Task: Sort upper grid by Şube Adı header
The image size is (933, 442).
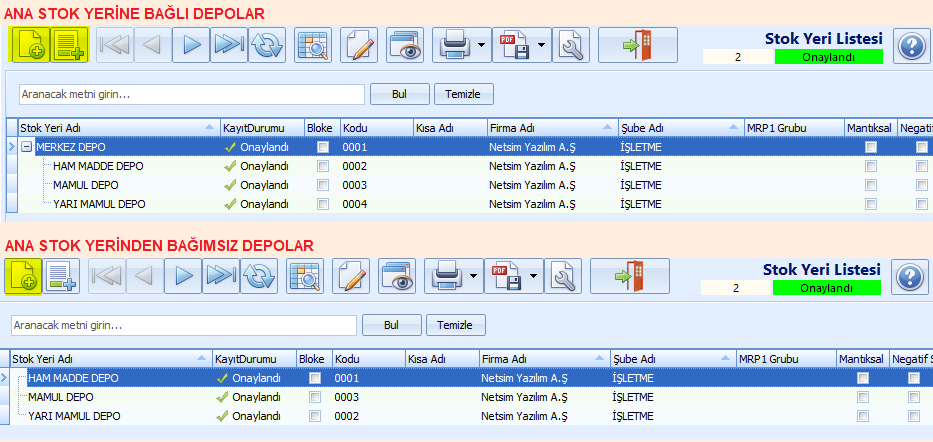Action: (x=681, y=128)
